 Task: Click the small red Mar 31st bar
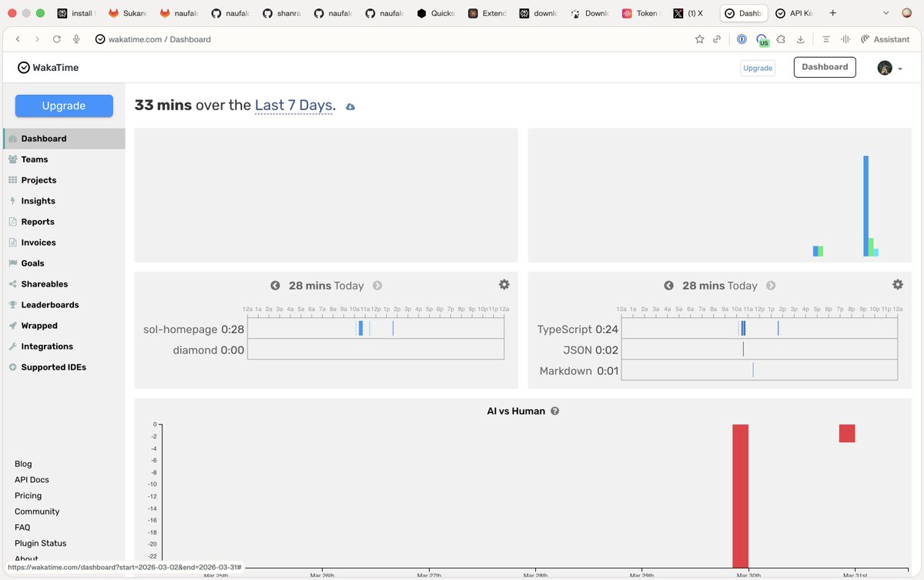847,434
